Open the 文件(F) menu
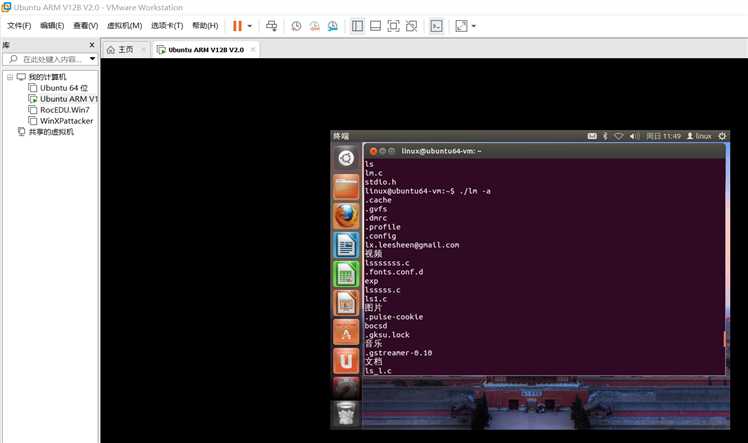This screenshot has width=748, height=443. coord(19,26)
